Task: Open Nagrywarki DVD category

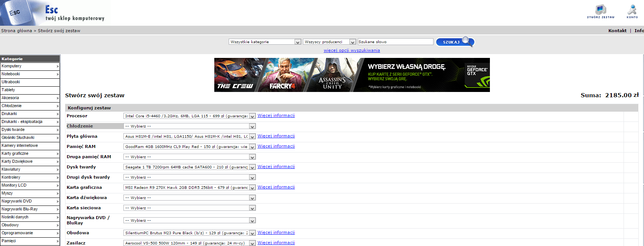Action: 30,201
